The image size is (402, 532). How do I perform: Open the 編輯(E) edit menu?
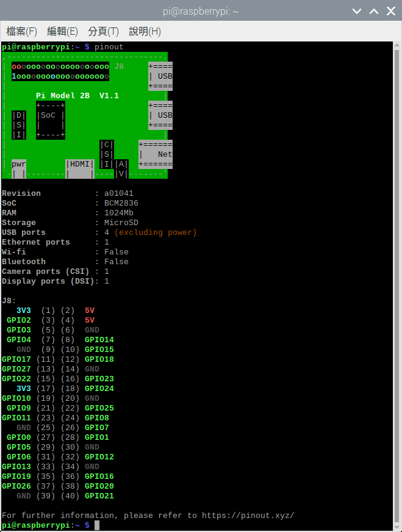point(62,32)
